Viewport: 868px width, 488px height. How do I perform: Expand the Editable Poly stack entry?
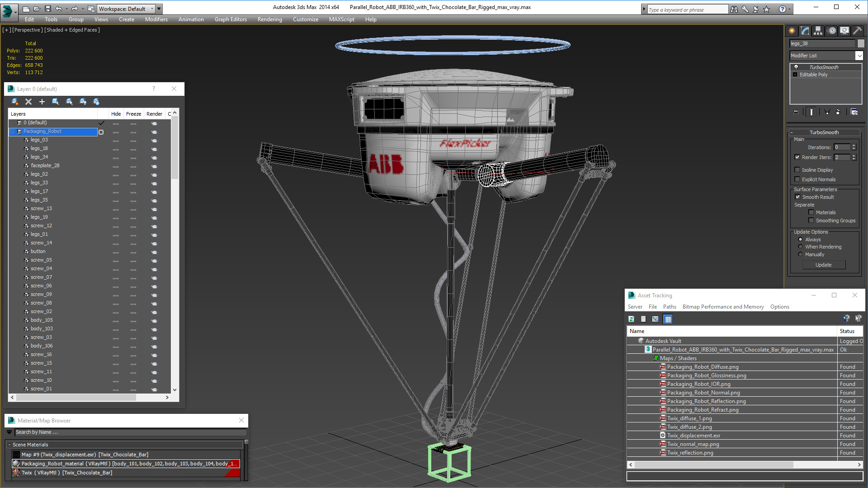coord(795,75)
